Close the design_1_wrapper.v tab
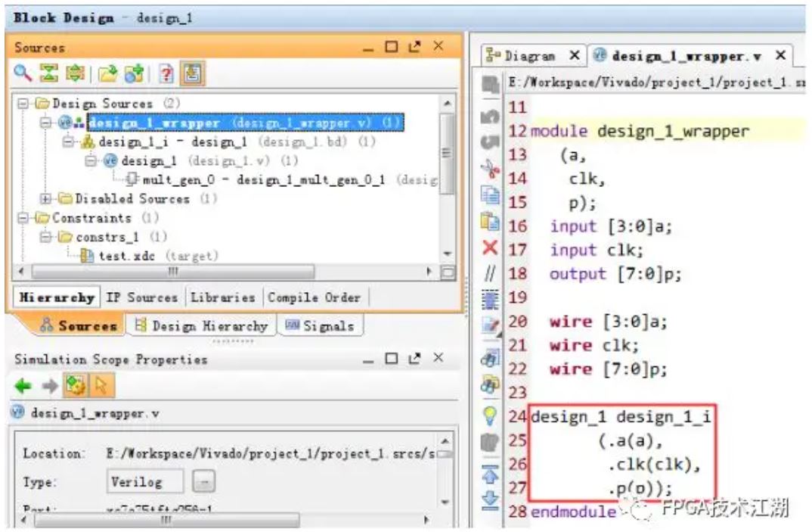 pyautogui.click(x=780, y=55)
